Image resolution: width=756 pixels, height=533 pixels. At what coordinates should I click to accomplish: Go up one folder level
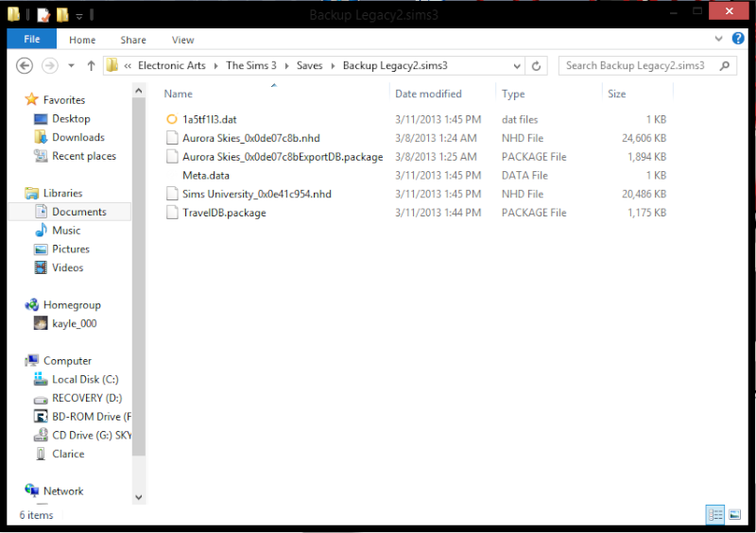point(91,65)
